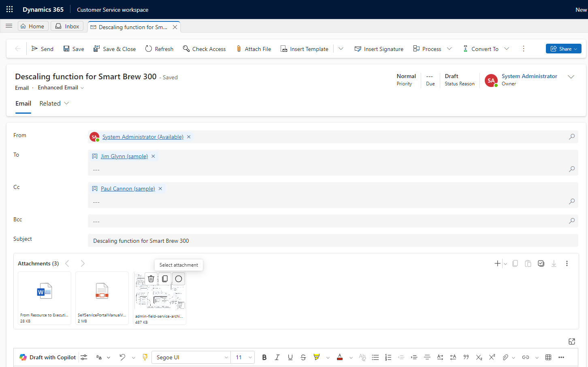The width and height of the screenshot is (588, 367).
Task: Select the attachment using the circle checkbox
Action: coord(179,279)
